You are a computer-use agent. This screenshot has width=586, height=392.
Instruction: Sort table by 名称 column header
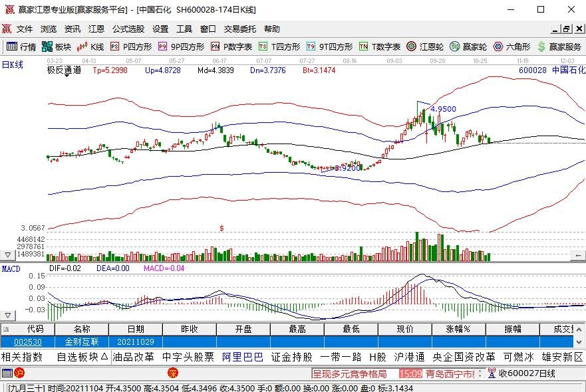click(82, 330)
